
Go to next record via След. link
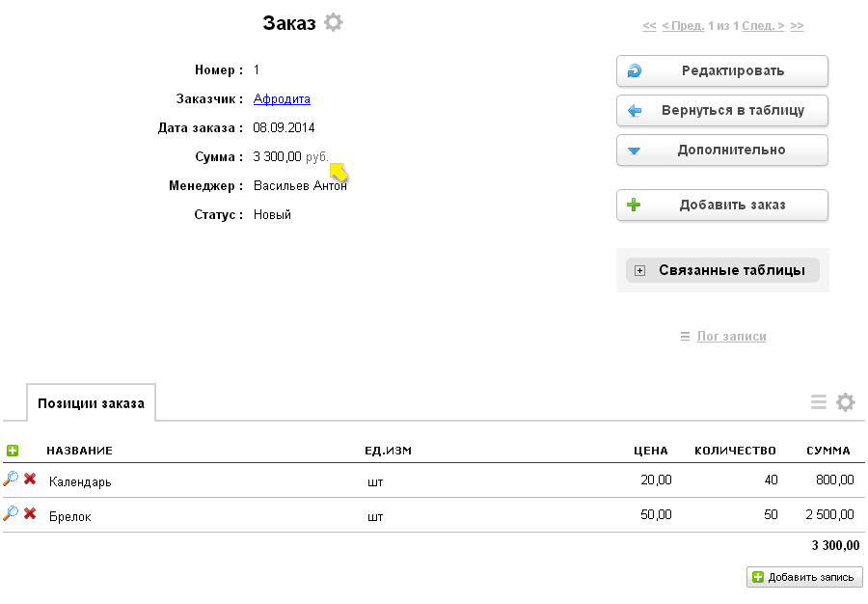pos(763,26)
